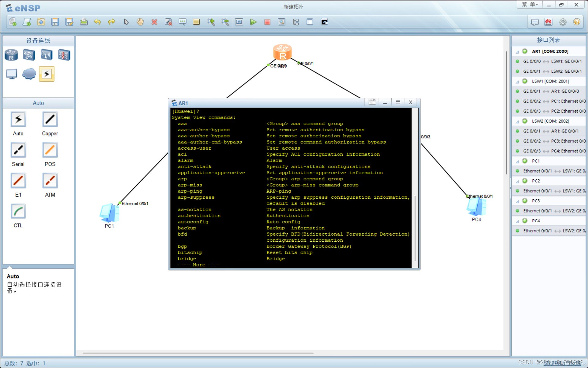Start devices with green play button

(253, 22)
